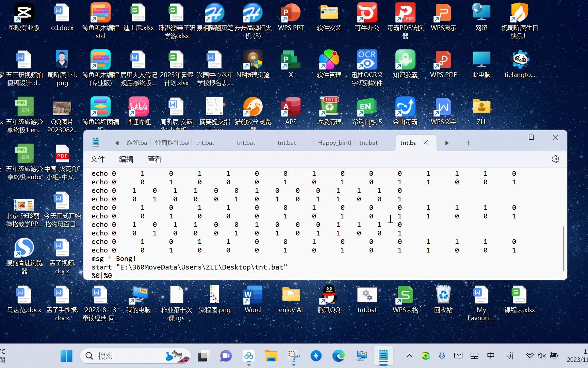The height and width of the screenshot is (368, 588).
Task: Open 软件管理 desktop shortcut
Action: [329, 64]
